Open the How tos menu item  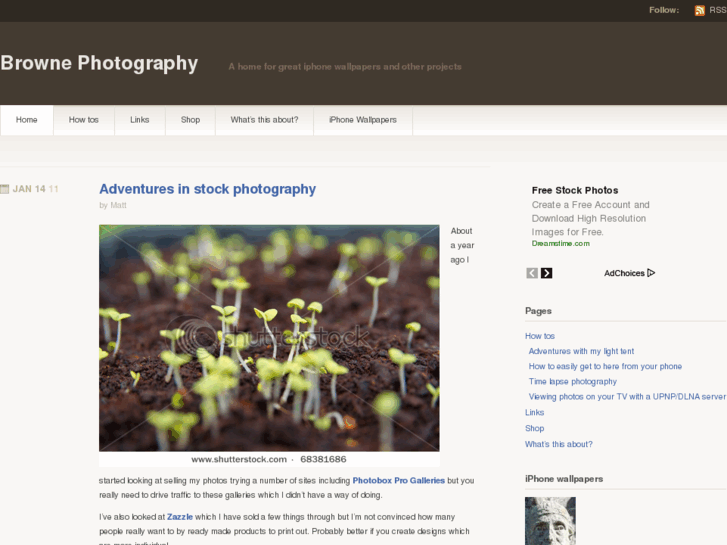[84, 120]
